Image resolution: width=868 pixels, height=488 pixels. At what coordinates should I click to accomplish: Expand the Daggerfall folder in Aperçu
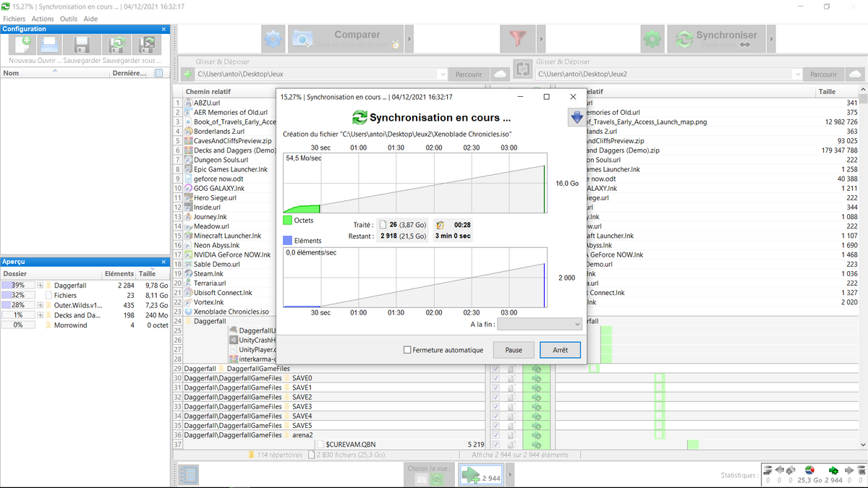41,286
